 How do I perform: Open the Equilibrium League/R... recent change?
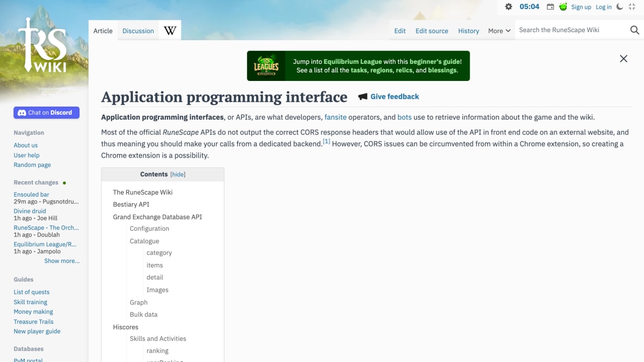(45, 244)
